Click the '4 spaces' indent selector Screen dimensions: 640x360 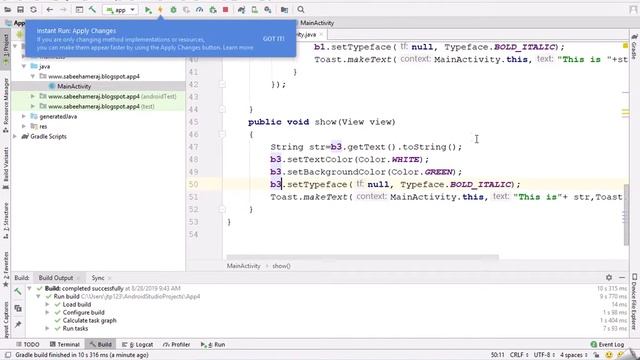coord(573,355)
